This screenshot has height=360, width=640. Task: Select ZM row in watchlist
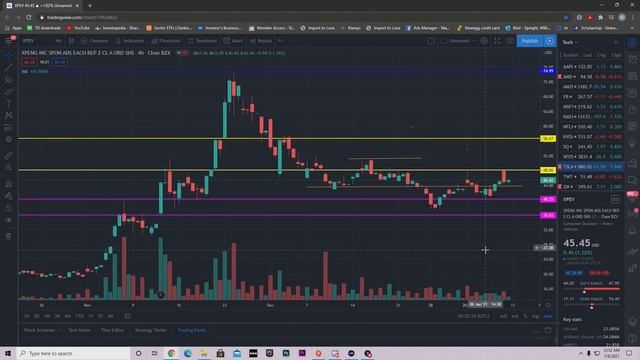591,187
